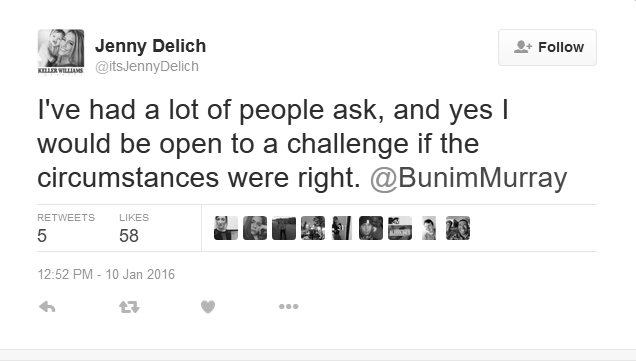Click the second liker avatar thumbnail

tap(255, 228)
